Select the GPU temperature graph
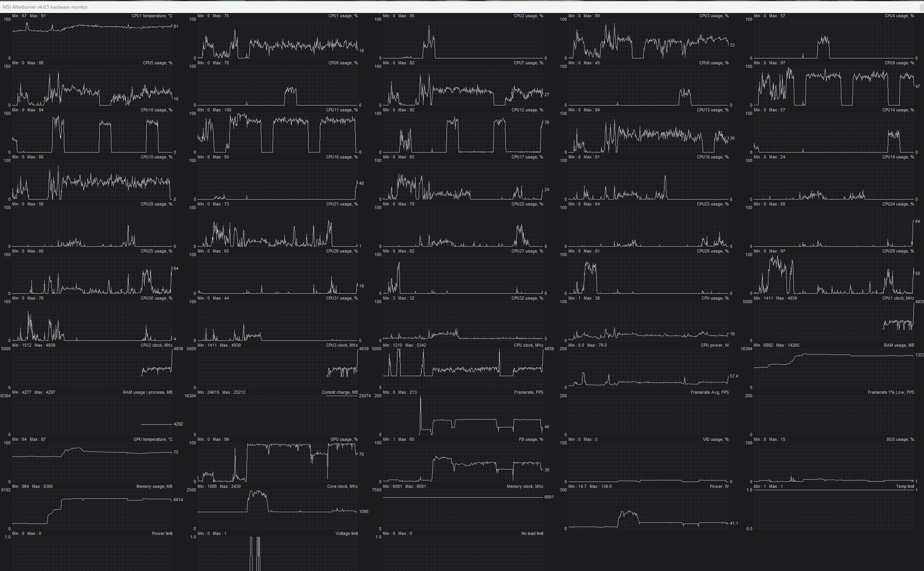The image size is (924, 571). click(92, 462)
